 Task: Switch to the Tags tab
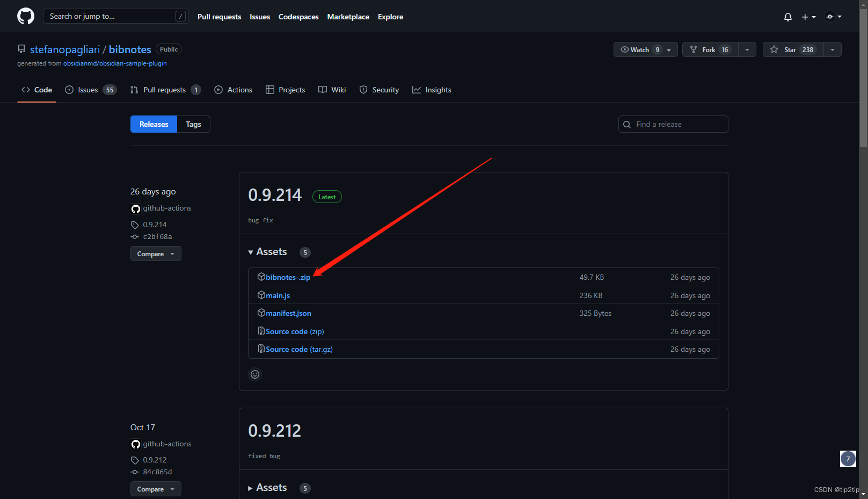193,124
